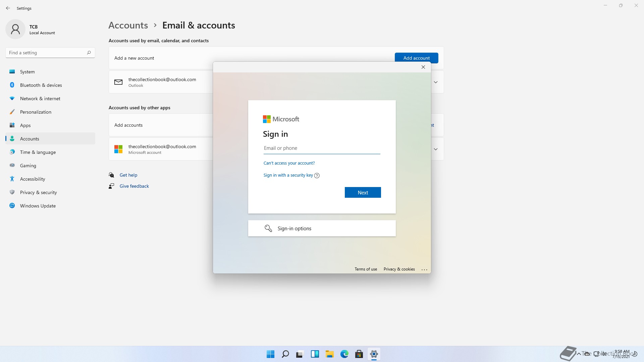Go to Network & internet settings
Image resolution: width=644 pixels, height=362 pixels.
pos(50,99)
